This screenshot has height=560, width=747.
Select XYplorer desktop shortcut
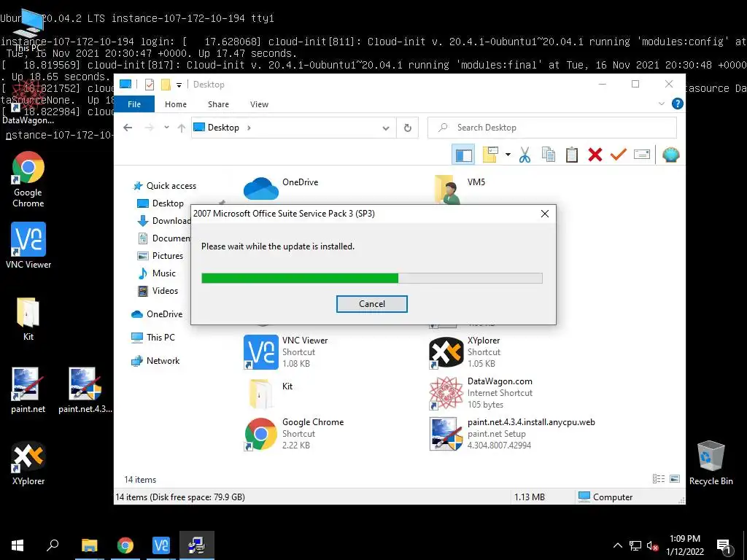(28, 463)
